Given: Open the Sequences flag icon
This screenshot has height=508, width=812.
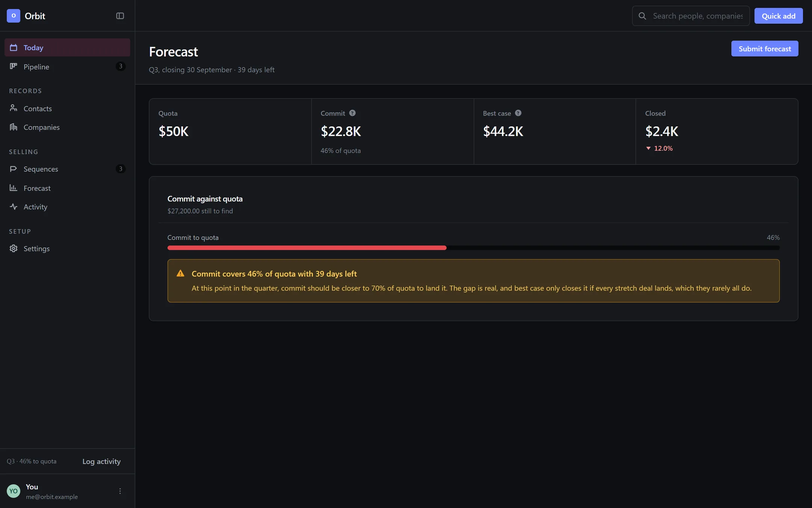Looking at the screenshot, I should [x=14, y=169].
